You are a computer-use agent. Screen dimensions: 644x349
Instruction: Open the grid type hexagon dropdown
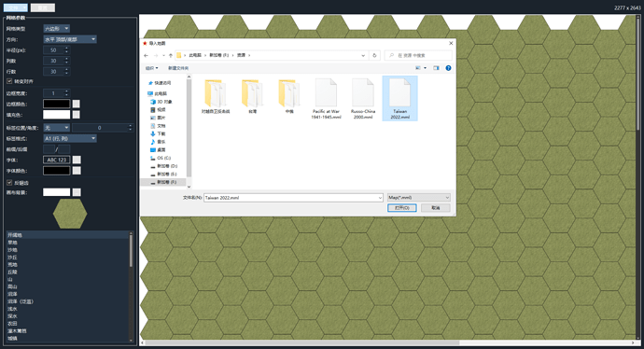57,28
